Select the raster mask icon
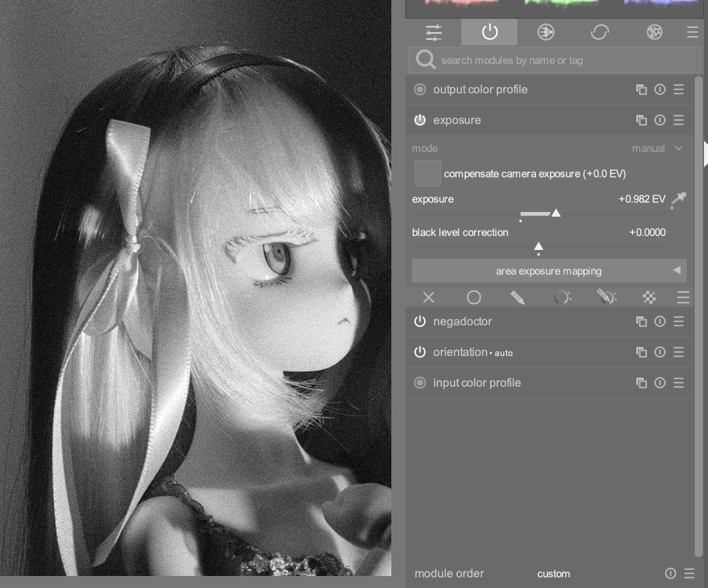The height and width of the screenshot is (588, 708). [649, 297]
